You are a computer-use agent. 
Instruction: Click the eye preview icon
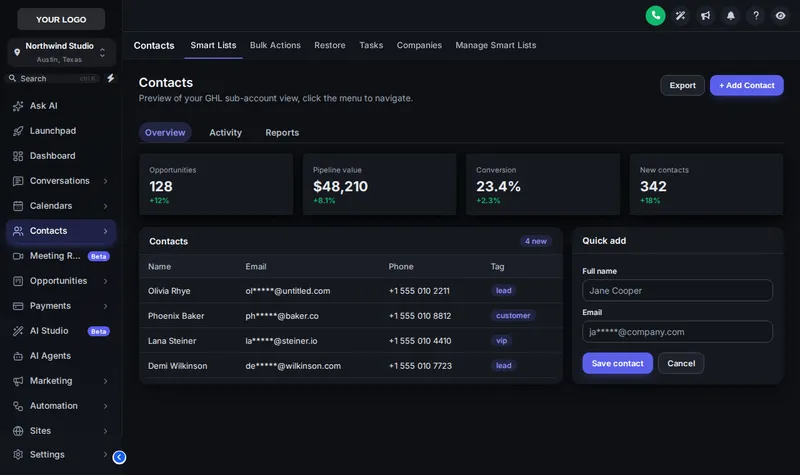(x=780, y=16)
